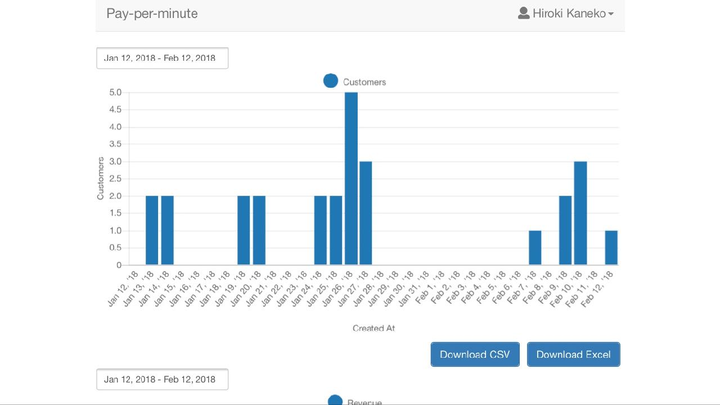720x405 pixels.
Task: Toggle the Customers legend circle
Action: tap(331, 81)
